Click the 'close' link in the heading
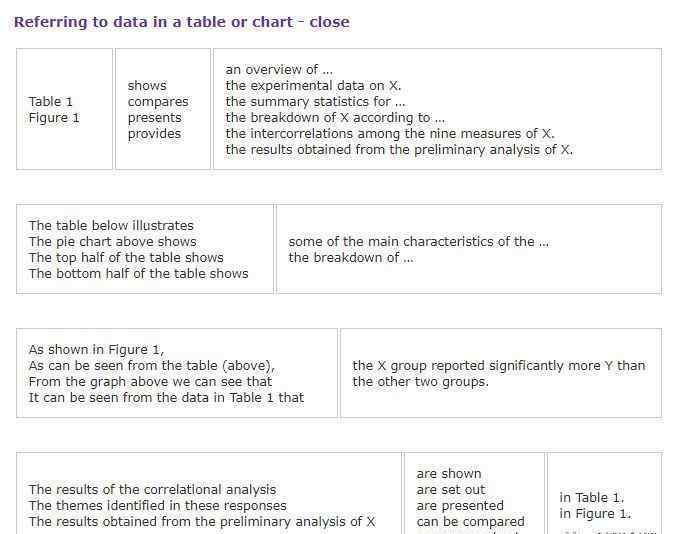Viewport: 679px width, 534px height. tap(329, 22)
